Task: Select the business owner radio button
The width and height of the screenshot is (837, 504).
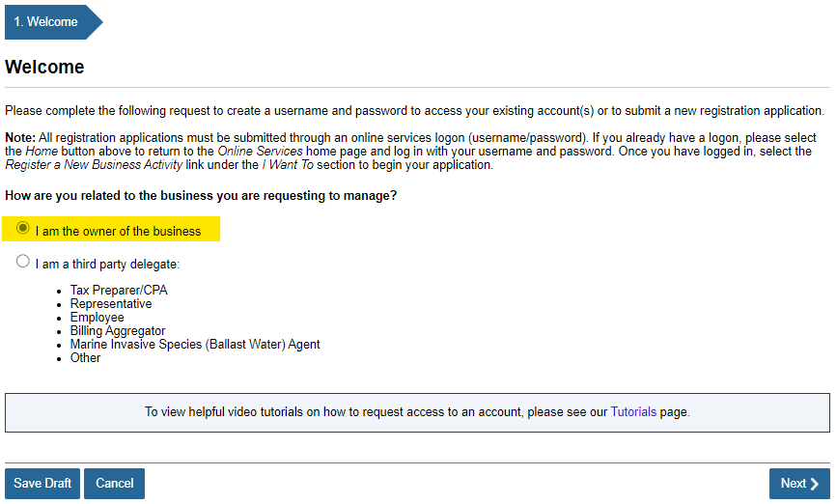Action: click(x=23, y=229)
